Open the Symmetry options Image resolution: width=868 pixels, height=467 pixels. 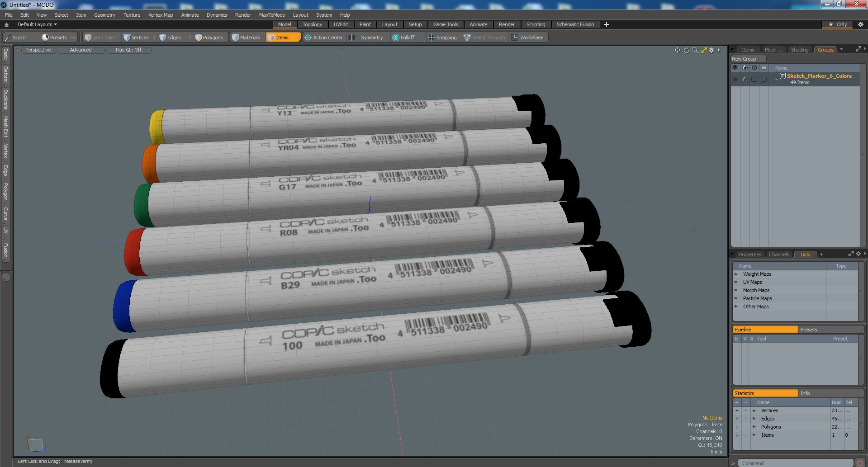click(368, 38)
